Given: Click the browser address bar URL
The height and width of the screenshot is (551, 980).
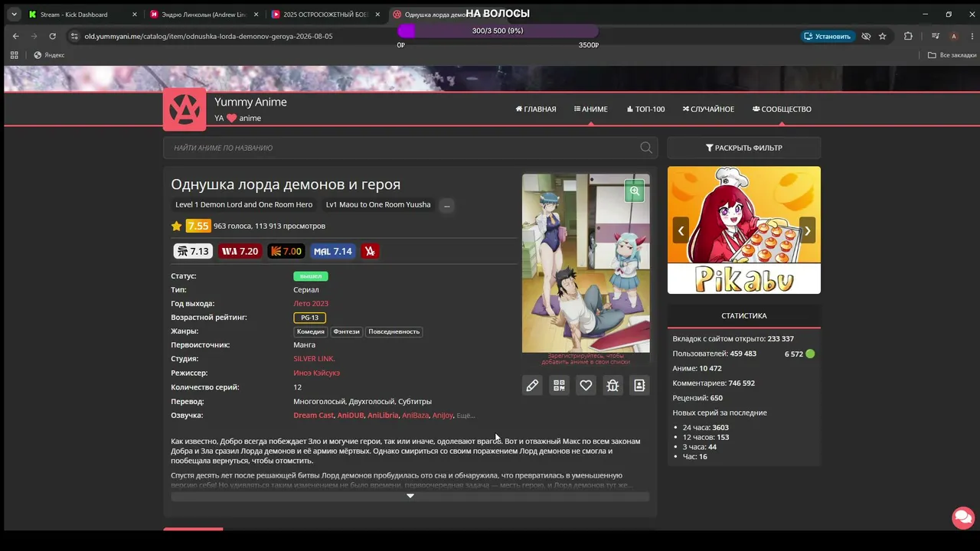Looking at the screenshot, I should (208, 36).
